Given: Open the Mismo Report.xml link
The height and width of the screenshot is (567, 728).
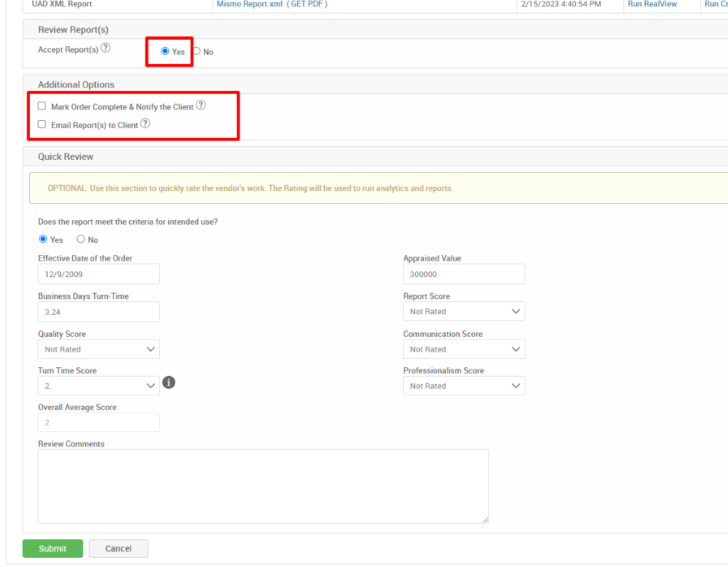Looking at the screenshot, I should 250,4.
